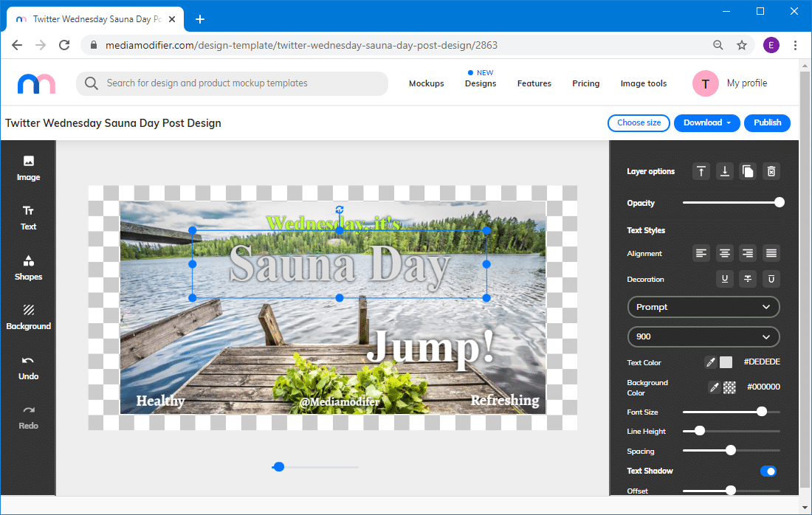Click the Font Size slider

[732, 412]
